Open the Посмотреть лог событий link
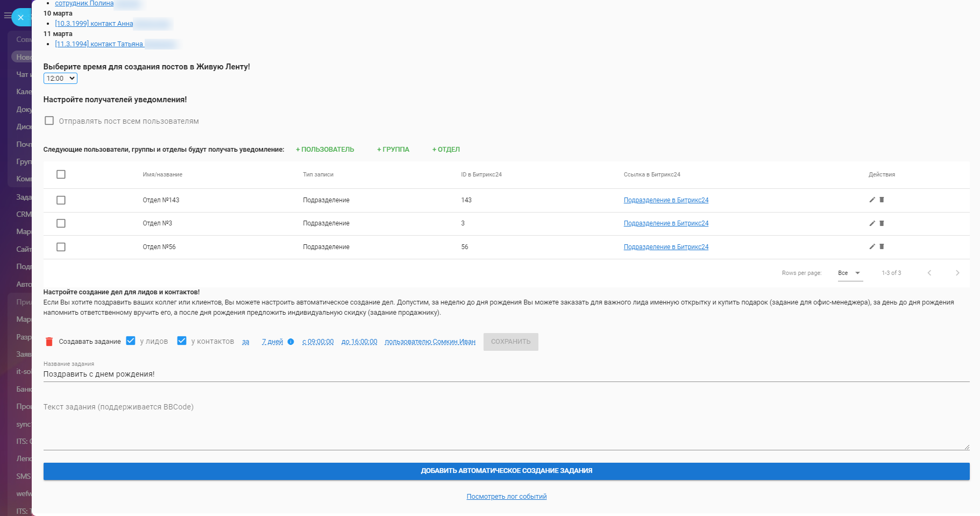 point(506,497)
